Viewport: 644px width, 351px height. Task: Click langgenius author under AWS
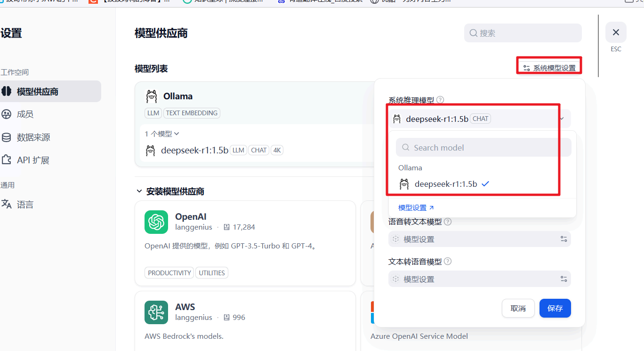pyautogui.click(x=193, y=317)
